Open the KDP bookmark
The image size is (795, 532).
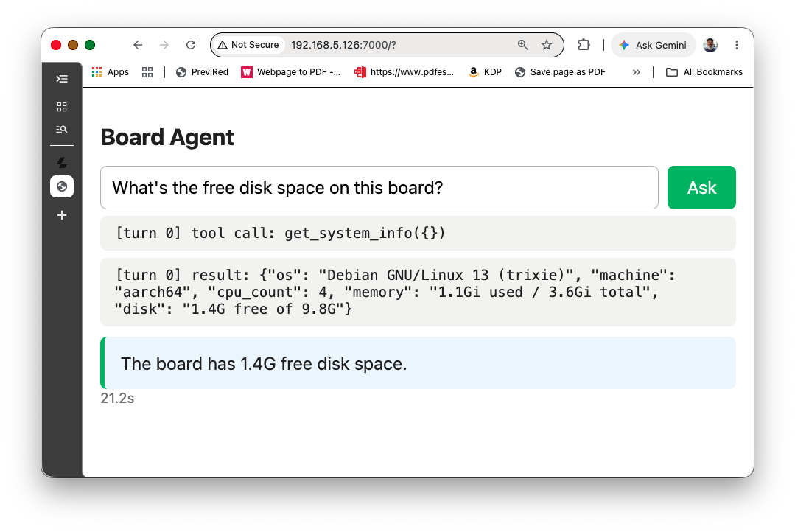tap(486, 72)
